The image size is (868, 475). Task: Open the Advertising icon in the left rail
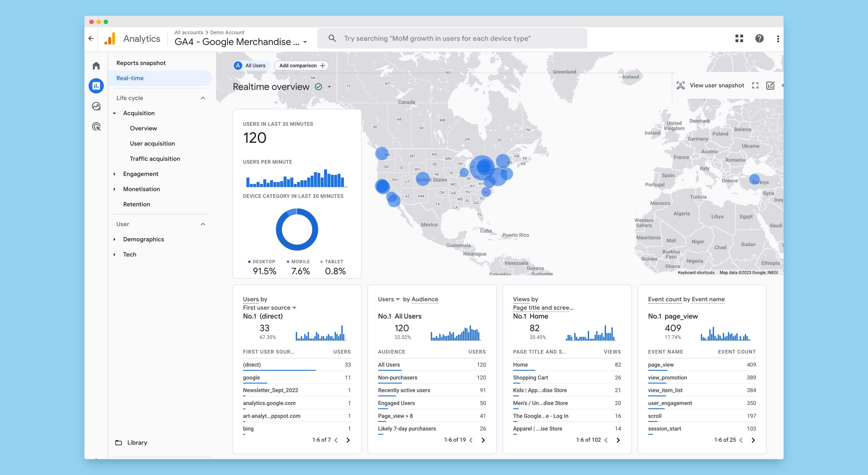96,127
